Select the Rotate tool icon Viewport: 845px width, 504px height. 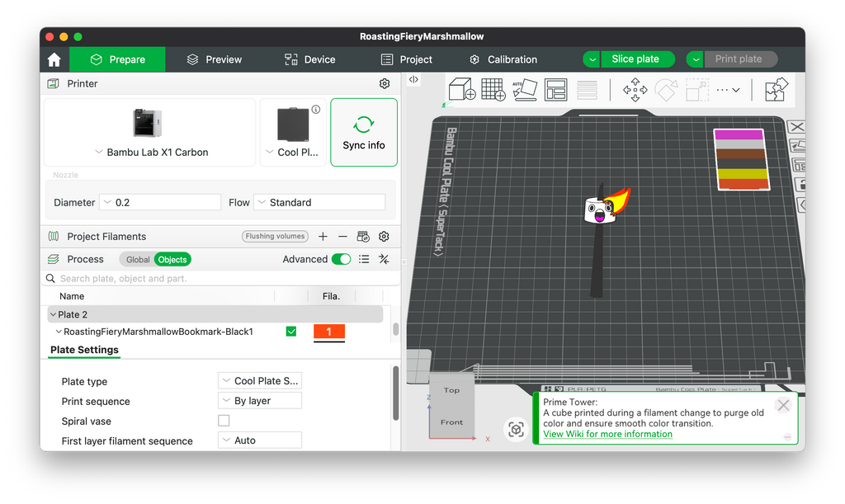[666, 89]
